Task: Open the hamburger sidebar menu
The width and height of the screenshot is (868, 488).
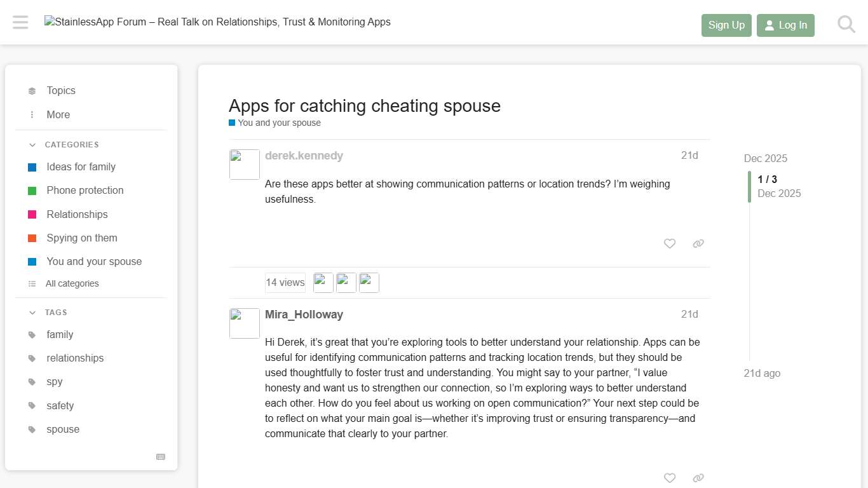Action: coord(20,22)
